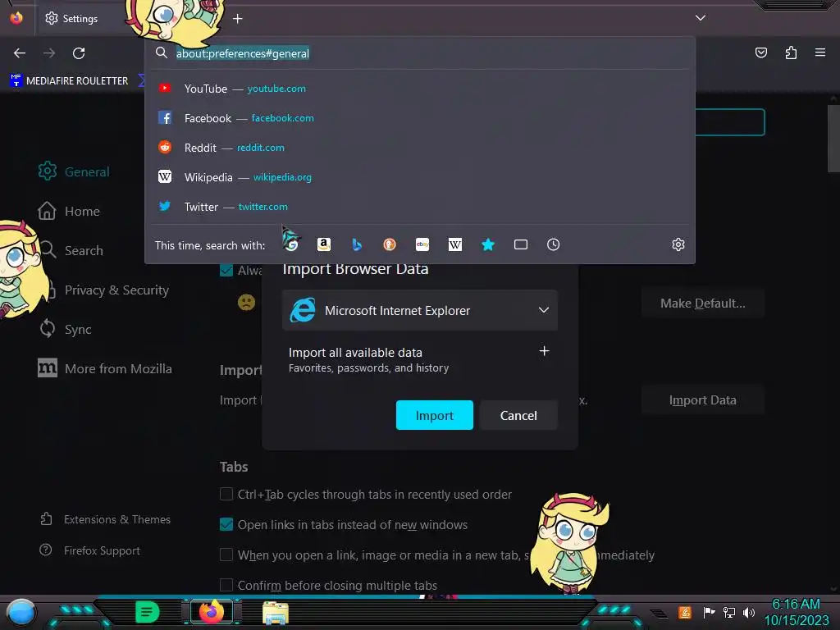The width and height of the screenshot is (840, 630).
Task: Uncheck Open links in tabs checkbox
Action: [x=226, y=524]
